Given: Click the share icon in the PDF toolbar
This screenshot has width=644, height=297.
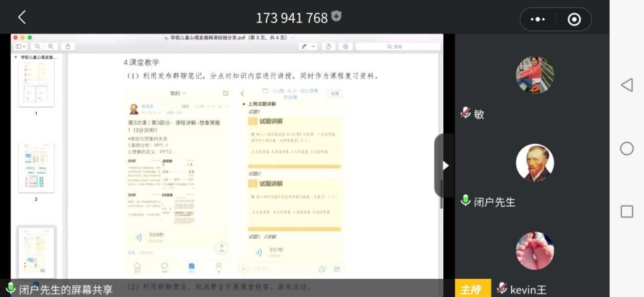Looking at the screenshot, I should (68, 46).
